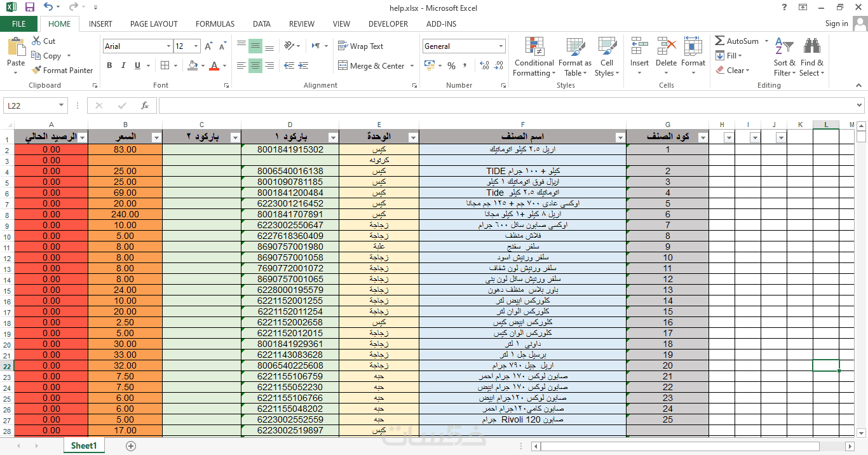Apply the red Font Color button
868x455 pixels.
pyautogui.click(x=214, y=65)
